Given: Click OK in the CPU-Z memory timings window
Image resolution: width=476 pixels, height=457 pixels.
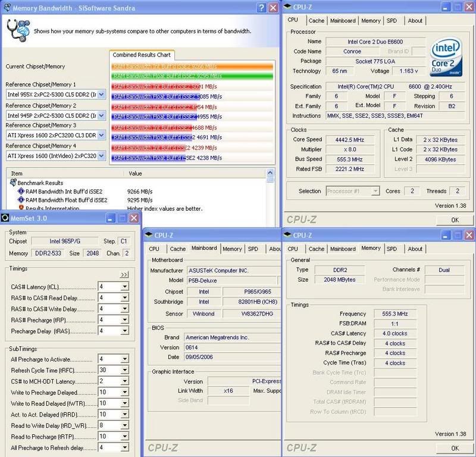Looking at the screenshot, I should (x=455, y=448).
